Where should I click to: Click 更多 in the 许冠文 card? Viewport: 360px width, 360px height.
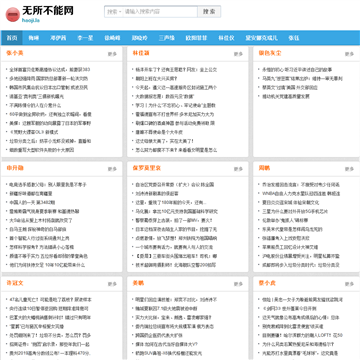tap(112, 284)
